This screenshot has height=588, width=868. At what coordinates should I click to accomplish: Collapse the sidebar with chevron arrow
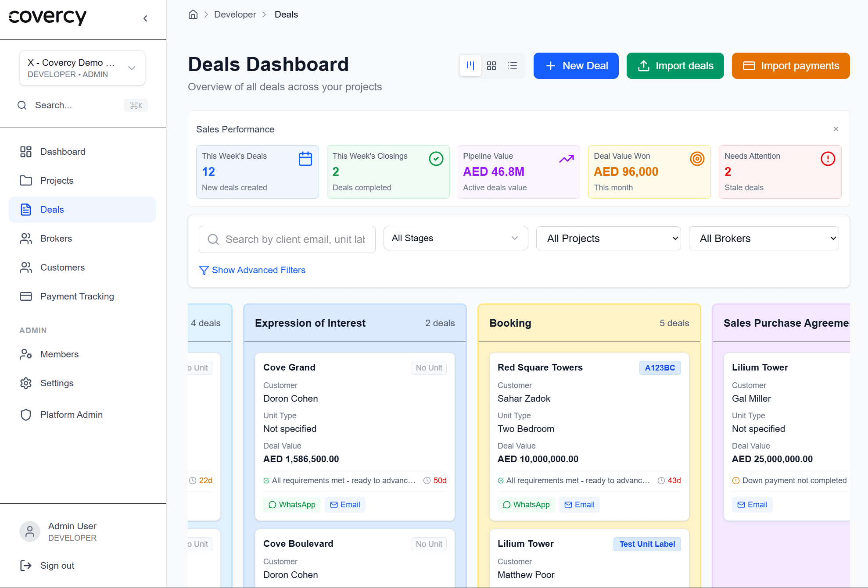point(145,18)
